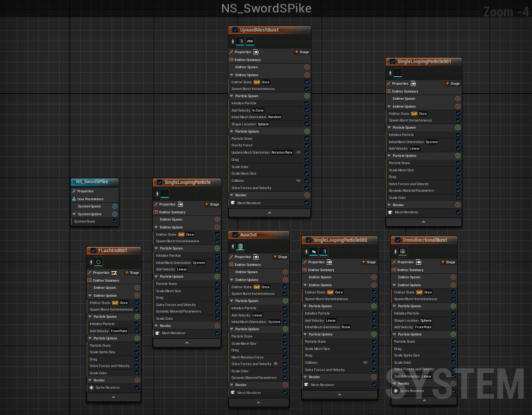Click eye icon on SingleLoopingParticle002 Collision row
Image resolution: width=532 pixels, height=415 pixels.
coord(365,362)
